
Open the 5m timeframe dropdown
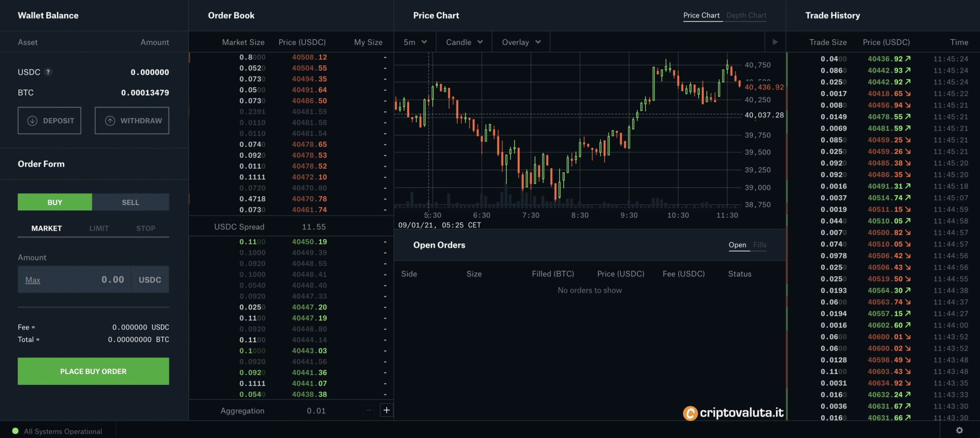[x=414, y=42]
